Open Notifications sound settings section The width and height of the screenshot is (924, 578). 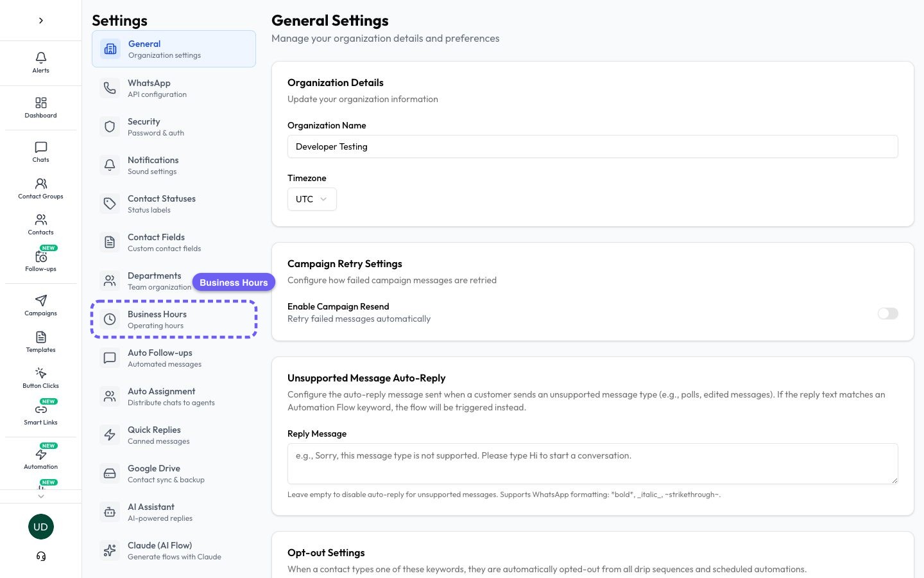(x=174, y=165)
